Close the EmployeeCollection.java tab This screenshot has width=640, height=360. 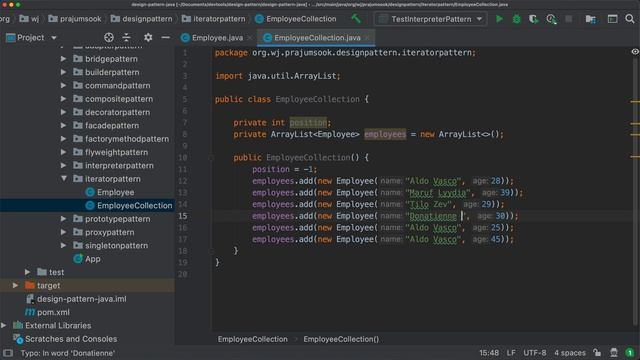coord(367,38)
